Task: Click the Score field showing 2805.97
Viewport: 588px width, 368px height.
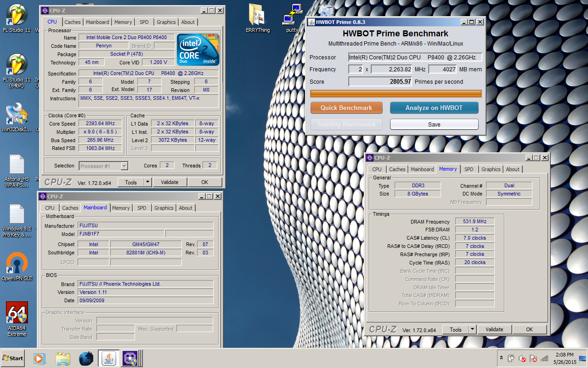Action: pos(380,82)
